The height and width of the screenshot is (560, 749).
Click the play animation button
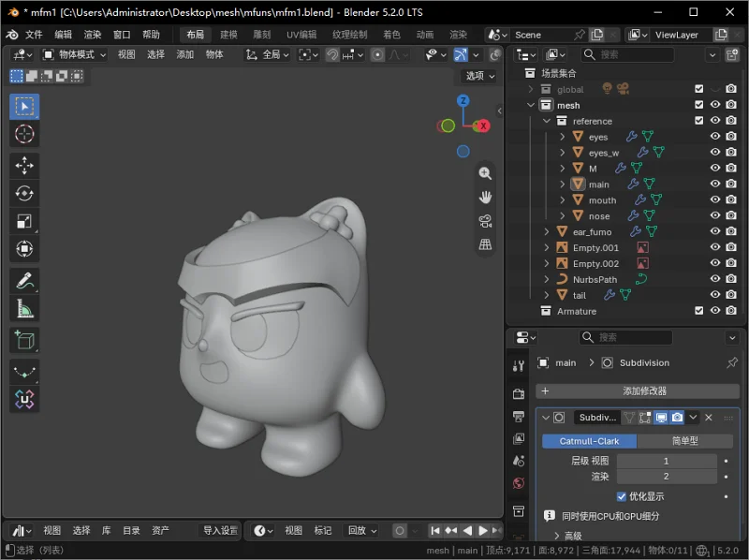pyautogui.click(x=483, y=530)
